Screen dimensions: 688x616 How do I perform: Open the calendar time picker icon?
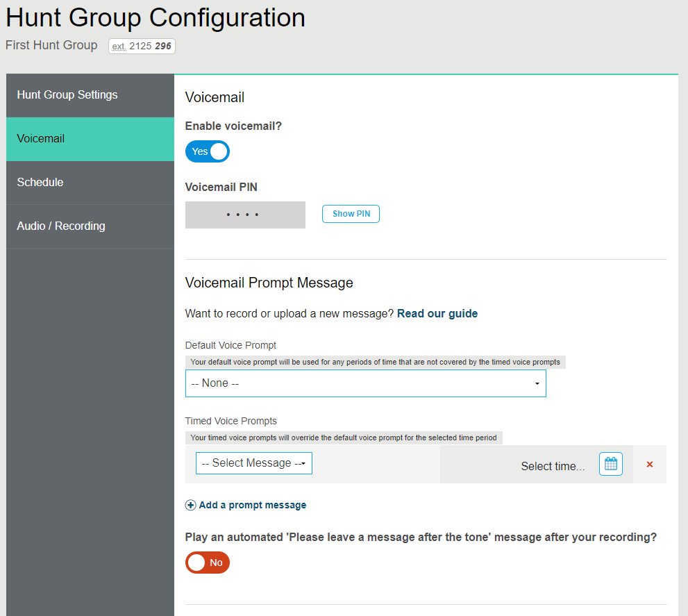pyautogui.click(x=610, y=464)
